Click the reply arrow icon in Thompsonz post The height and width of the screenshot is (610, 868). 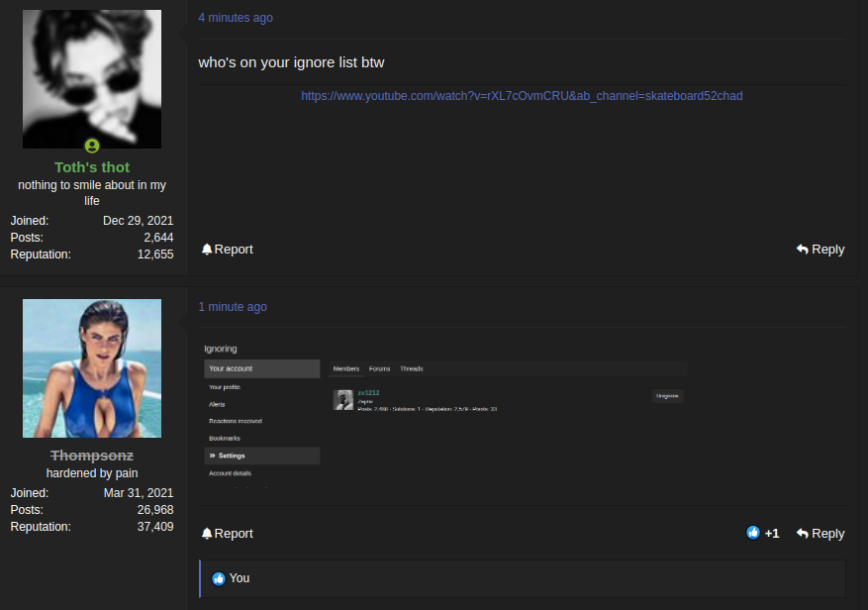coord(802,534)
